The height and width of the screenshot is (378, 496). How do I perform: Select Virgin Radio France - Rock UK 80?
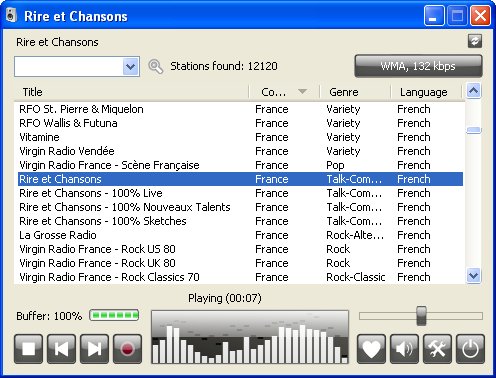240,263
